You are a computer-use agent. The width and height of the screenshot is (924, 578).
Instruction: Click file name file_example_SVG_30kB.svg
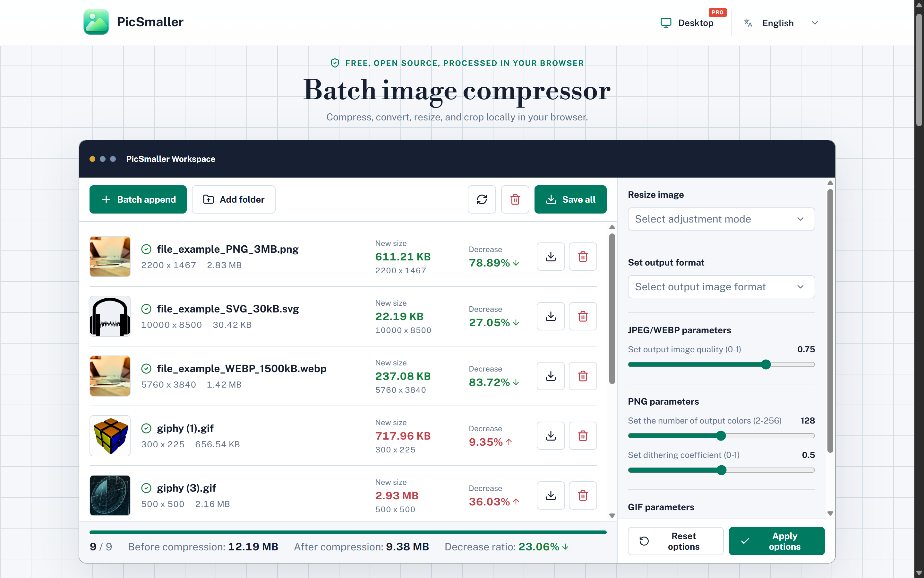point(228,309)
